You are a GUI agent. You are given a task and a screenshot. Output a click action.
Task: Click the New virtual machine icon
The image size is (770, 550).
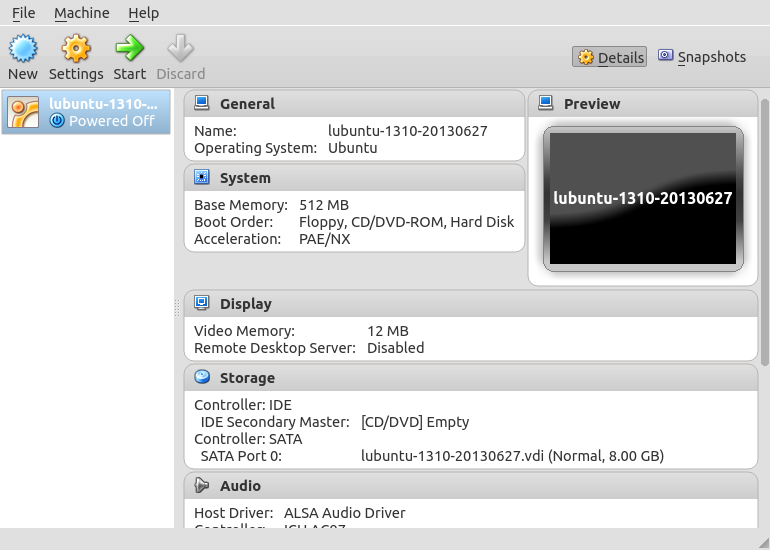point(22,48)
